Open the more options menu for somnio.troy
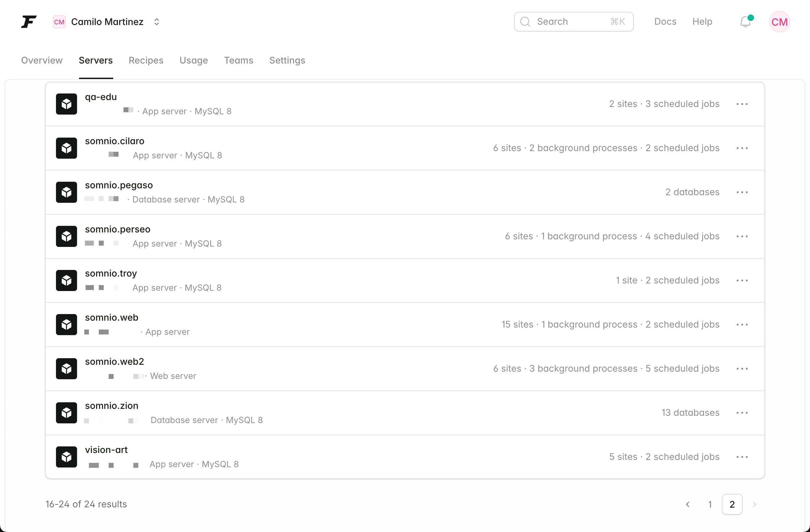Image resolution: width=810 pixels, height=532 pixels. pyautogui.click(x=742, y=281)
